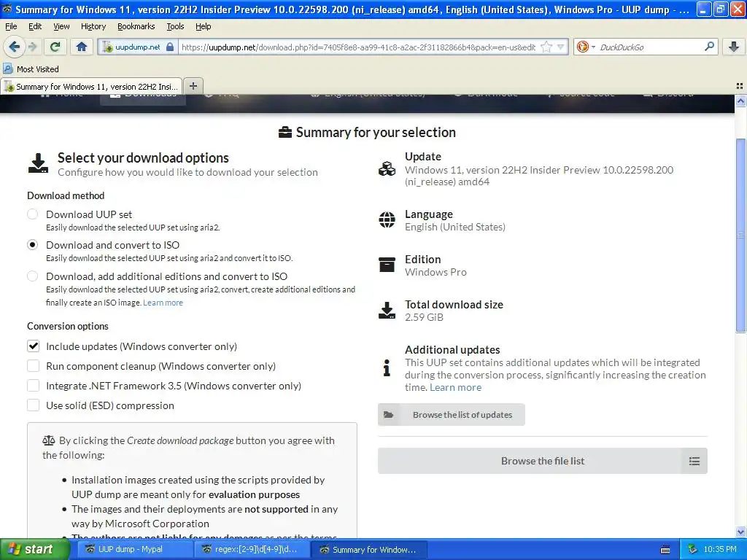Click the scrollbar up arrow
Image resolution: width=747 pixels, height=560 pixels.
740,101
